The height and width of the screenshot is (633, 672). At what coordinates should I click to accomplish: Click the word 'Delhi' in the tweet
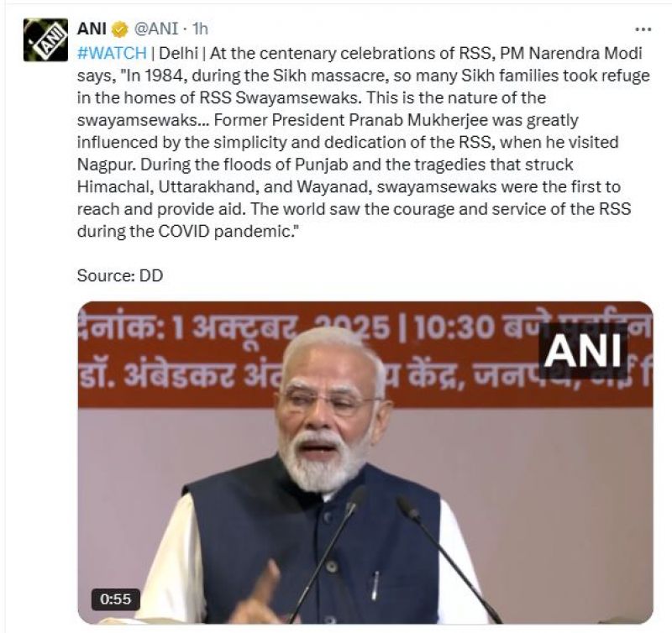[x=178, y=53]
